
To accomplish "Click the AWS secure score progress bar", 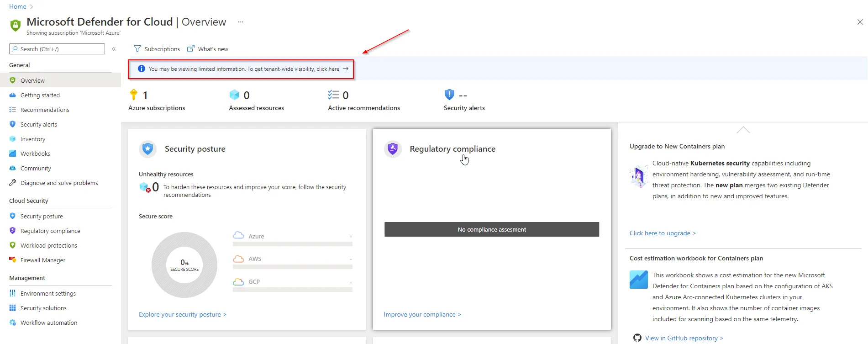I will (293, 267).
